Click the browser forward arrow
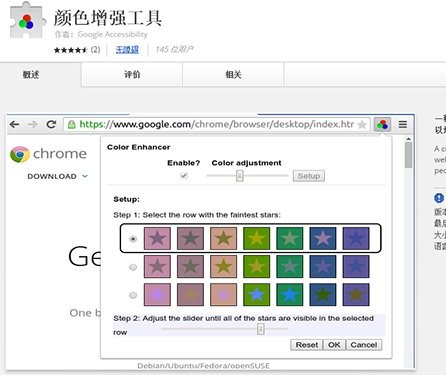The width and height of the screenshot is (446, 375). [33, 125]
